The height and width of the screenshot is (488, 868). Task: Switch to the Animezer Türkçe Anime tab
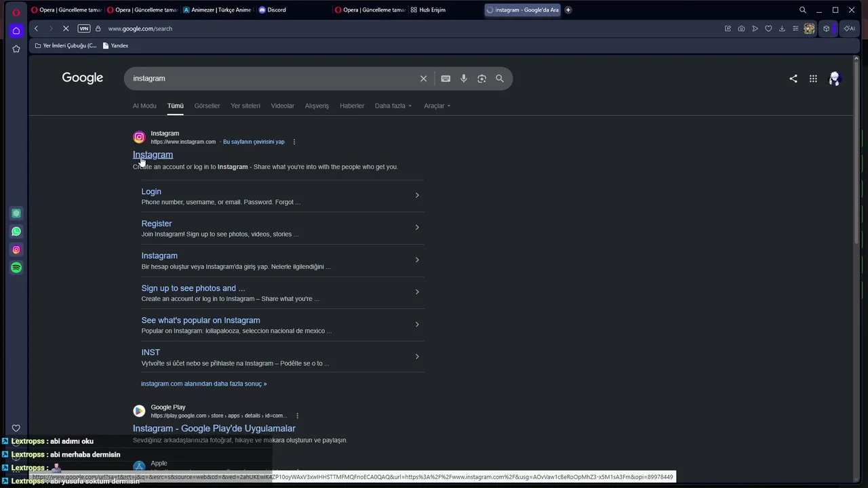[217, 10]
